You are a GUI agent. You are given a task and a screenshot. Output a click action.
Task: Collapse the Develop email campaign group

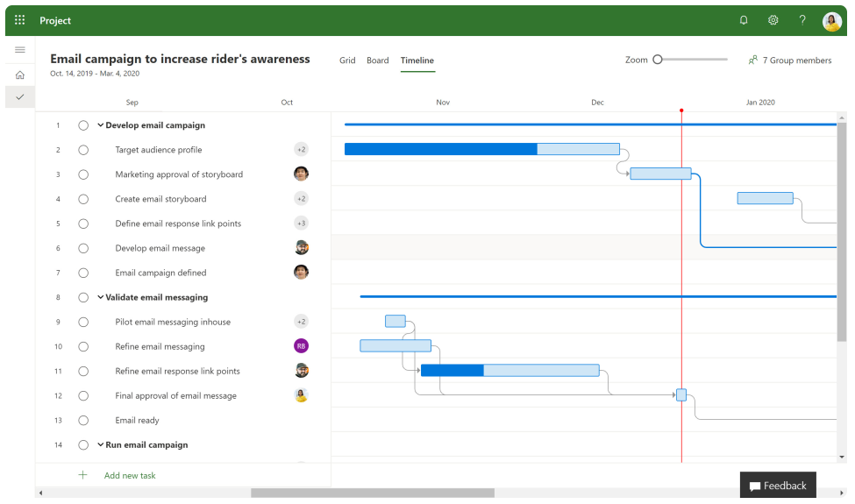point(100,125)
